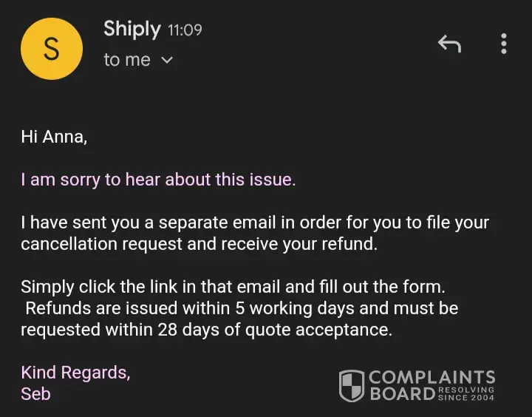The width and height of the screenshot is (532, 417).
Task: Click the purple "I am sorry to hear" text
Action: 158,180
